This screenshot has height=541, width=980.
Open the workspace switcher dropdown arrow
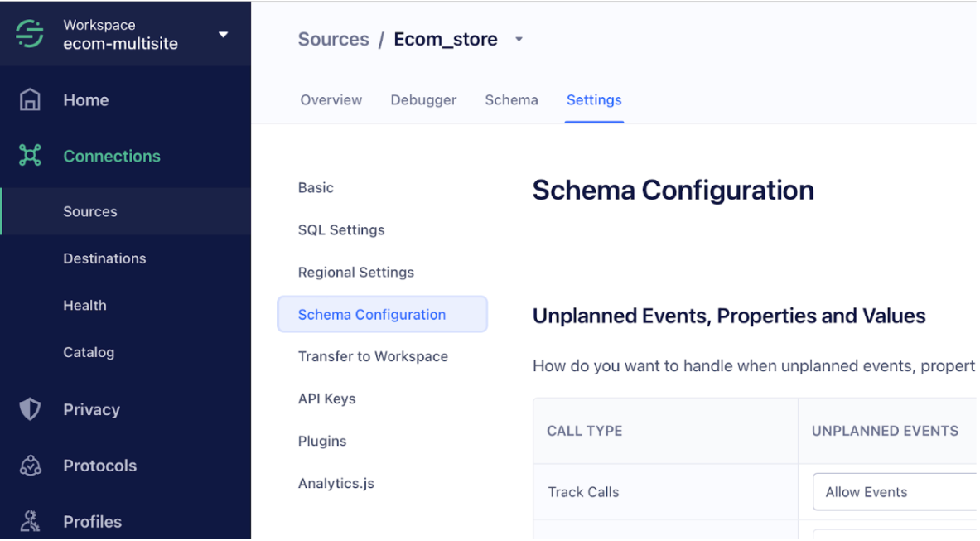pos(223,35)
